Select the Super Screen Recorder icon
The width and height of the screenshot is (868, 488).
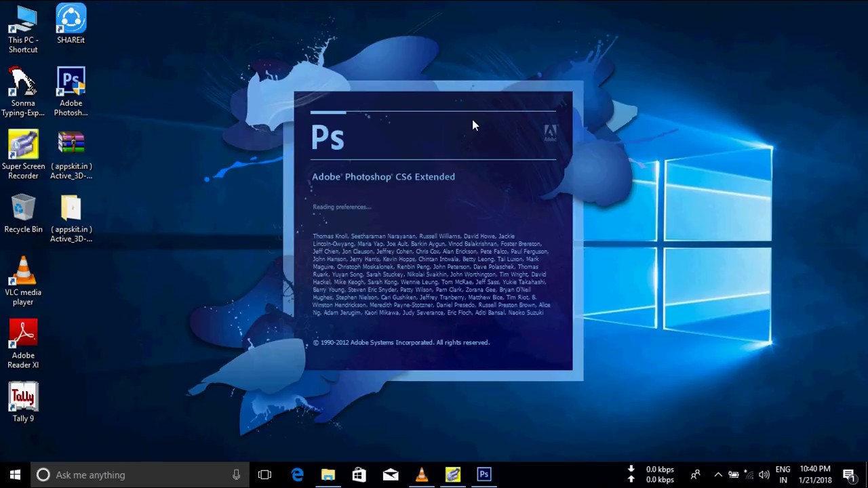[23, 155]
